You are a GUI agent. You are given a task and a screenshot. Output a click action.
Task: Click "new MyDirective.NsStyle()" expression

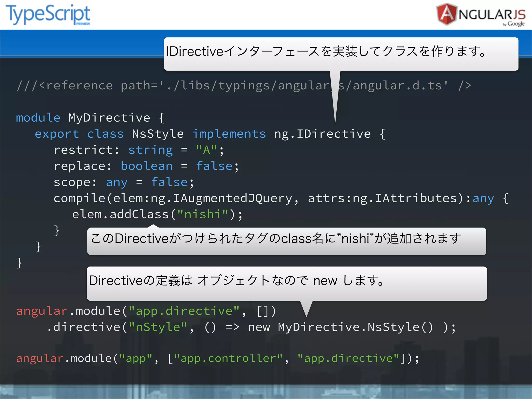(341, 327)
